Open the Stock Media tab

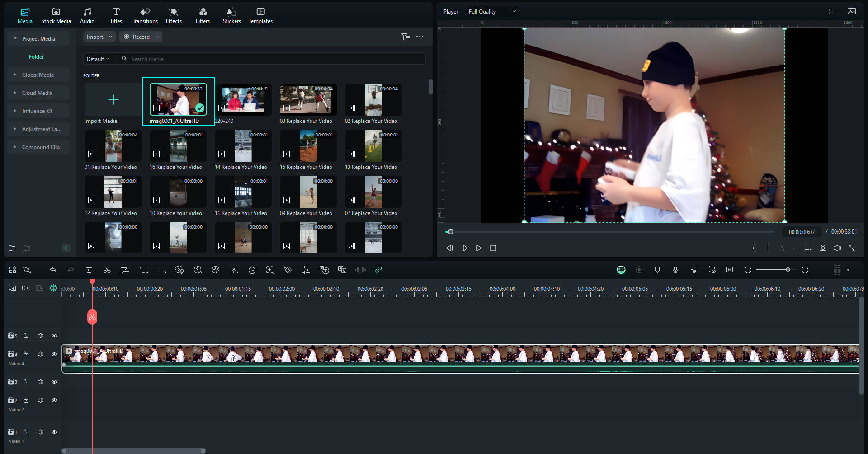coord(56,16)
